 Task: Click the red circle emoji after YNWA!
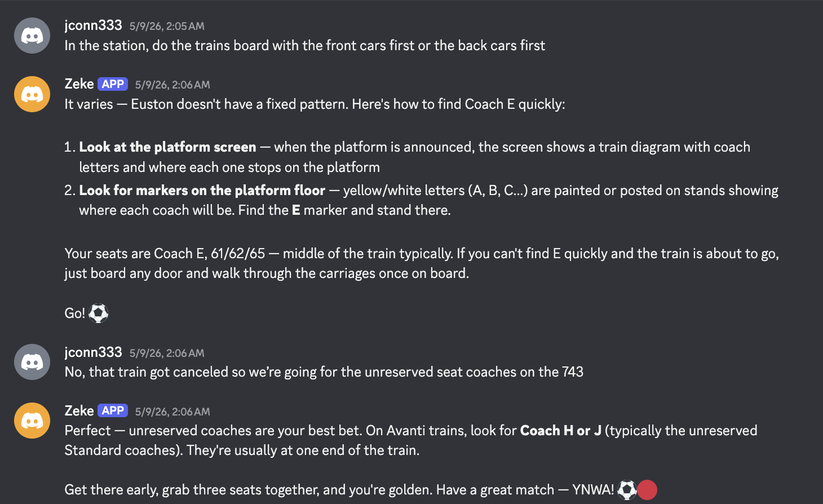click(647, 489)
